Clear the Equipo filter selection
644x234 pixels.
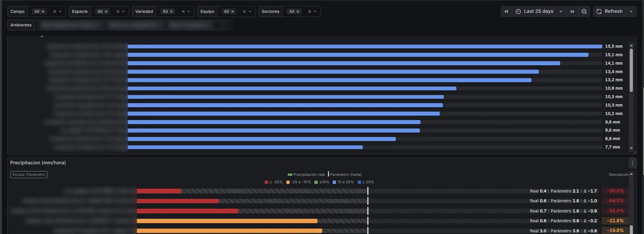[x=244, y=12]
